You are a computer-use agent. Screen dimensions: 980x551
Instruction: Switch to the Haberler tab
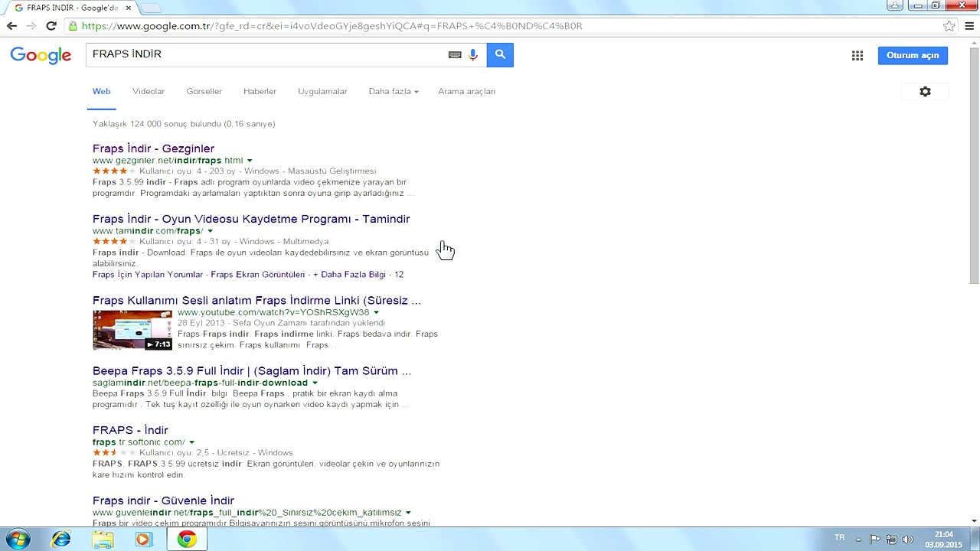click(x=260, y=91)
